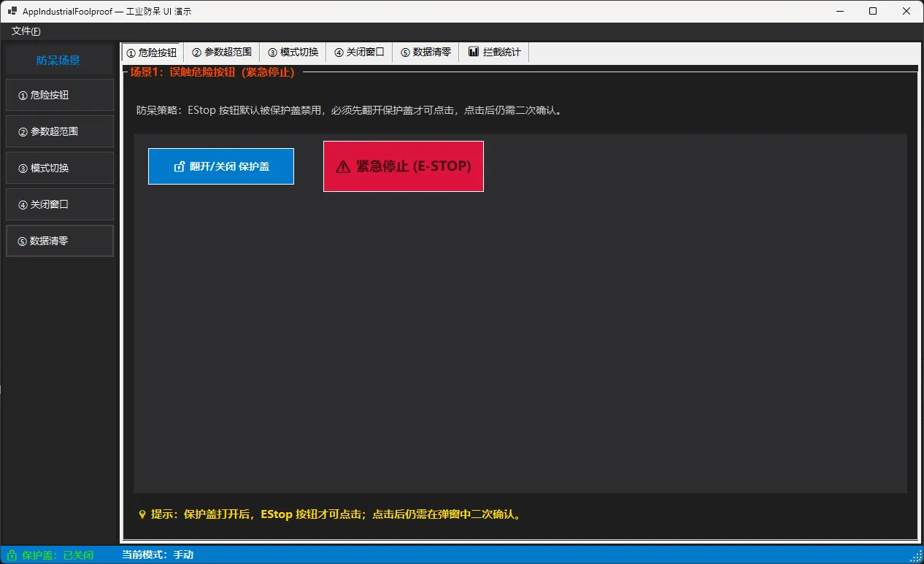
Task: Click the app icon in title bar
Action: [12, 12]
